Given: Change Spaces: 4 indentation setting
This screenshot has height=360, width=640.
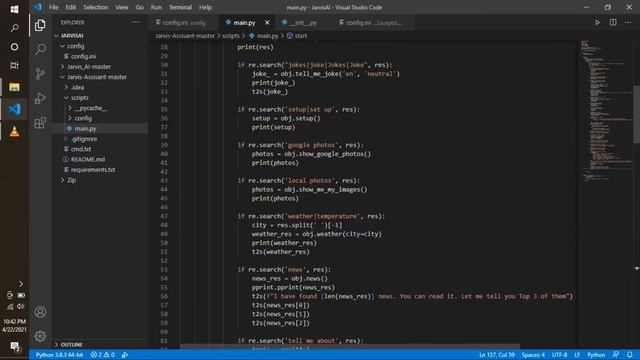Looking at the screenshot, I should (x=533, y=355).
